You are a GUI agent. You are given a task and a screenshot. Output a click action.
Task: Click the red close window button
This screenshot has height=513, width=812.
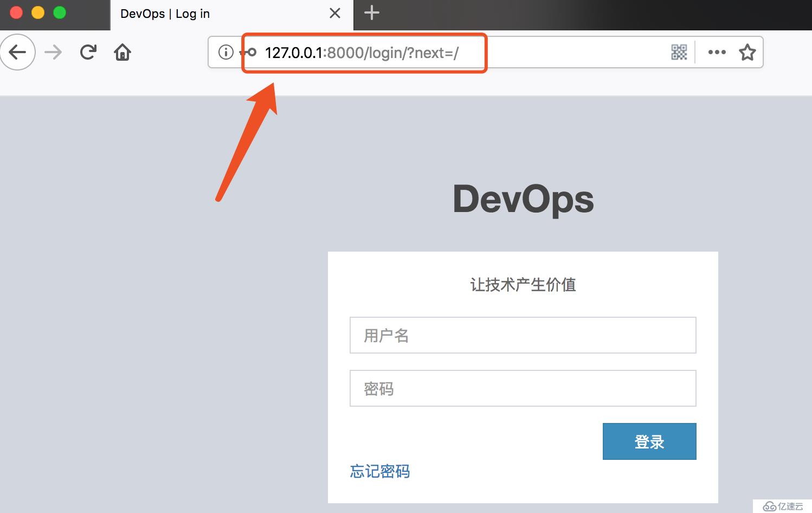pos(16,12)
